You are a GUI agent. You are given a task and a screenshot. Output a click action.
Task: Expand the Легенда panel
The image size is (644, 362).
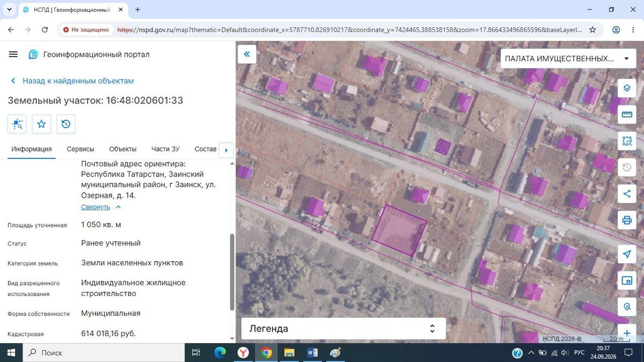coord(343,329)
